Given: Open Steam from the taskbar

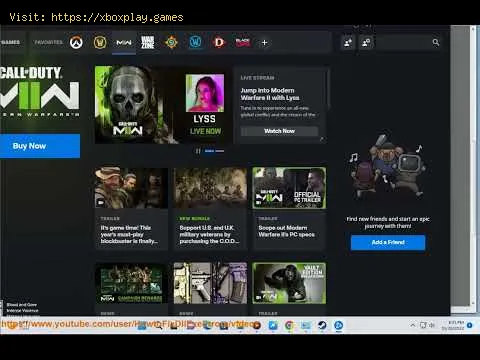Looking at the screenshot, I should pos(322,325).
